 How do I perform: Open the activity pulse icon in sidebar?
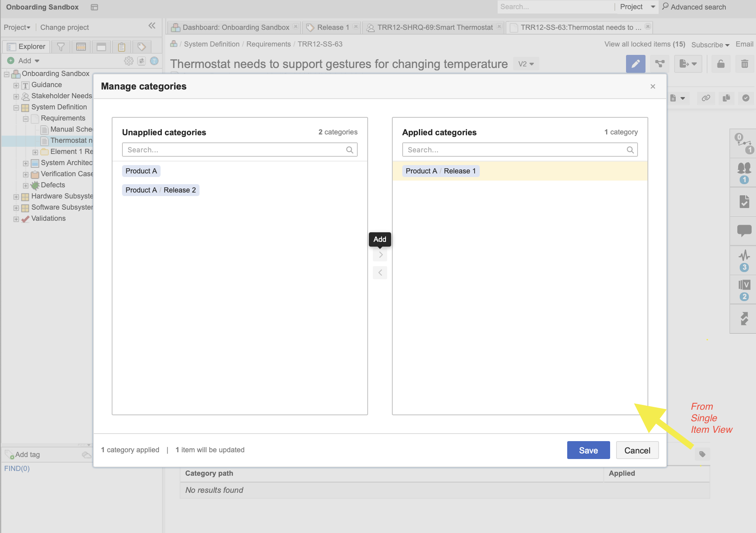pyautogui.click(x=744, y=255)
